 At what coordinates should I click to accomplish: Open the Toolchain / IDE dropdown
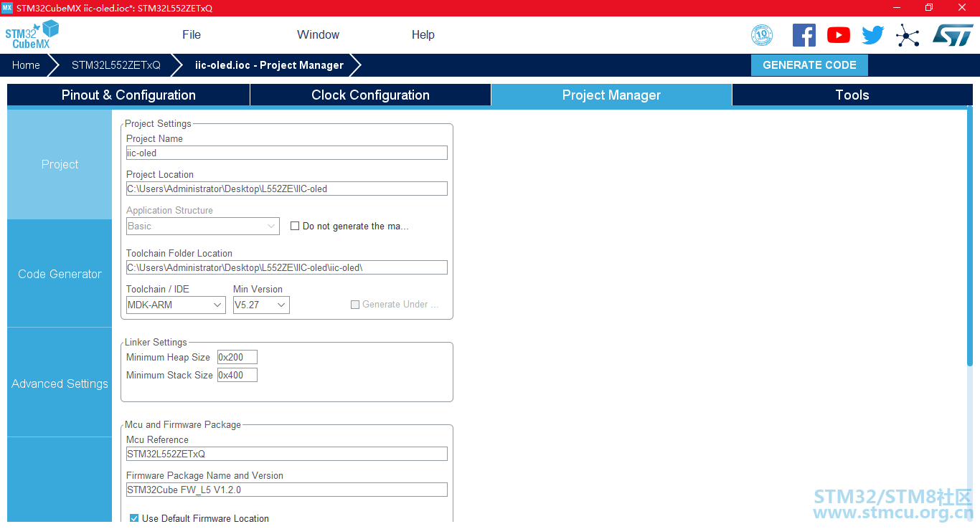pyautogui.click(x=176, y=305)
